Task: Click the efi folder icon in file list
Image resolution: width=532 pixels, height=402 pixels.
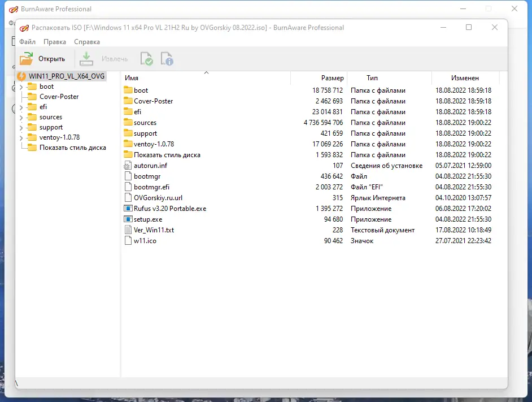Action: click(x=128, y=111)
